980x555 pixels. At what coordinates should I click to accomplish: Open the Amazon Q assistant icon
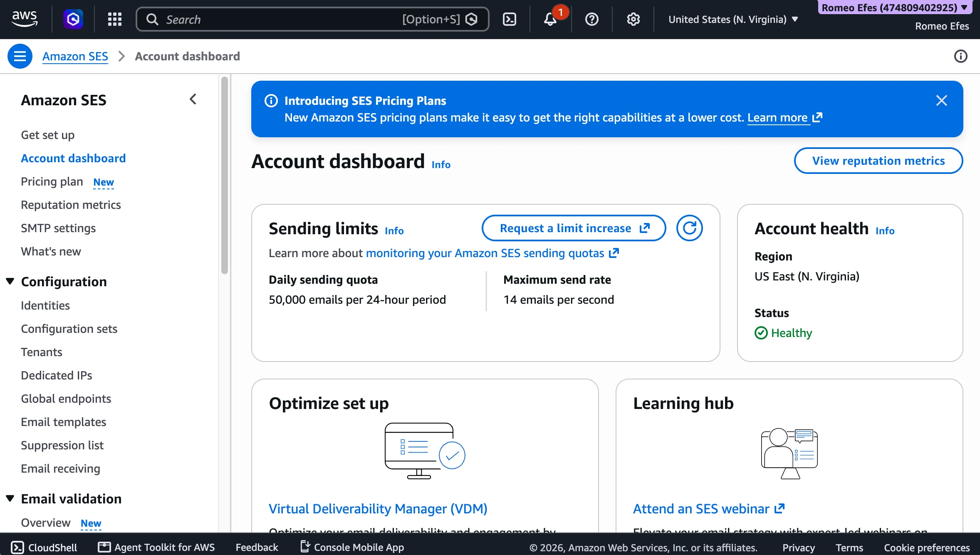coord(73,19)
